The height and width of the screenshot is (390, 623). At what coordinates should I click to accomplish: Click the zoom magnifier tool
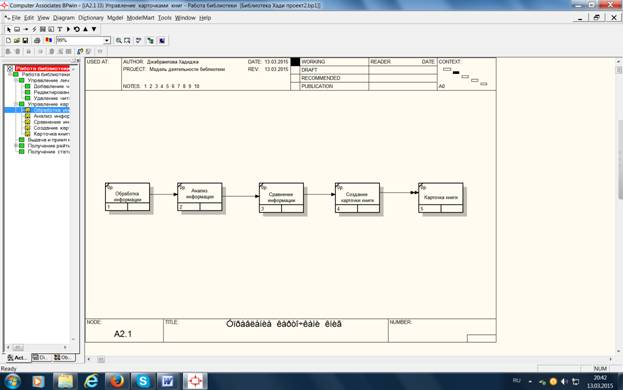(118, 41)
